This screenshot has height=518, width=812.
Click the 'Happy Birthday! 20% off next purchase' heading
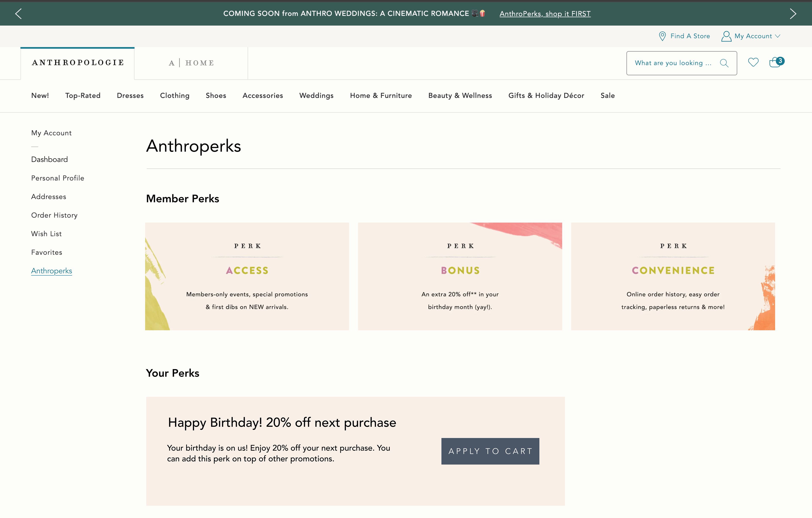282,423
